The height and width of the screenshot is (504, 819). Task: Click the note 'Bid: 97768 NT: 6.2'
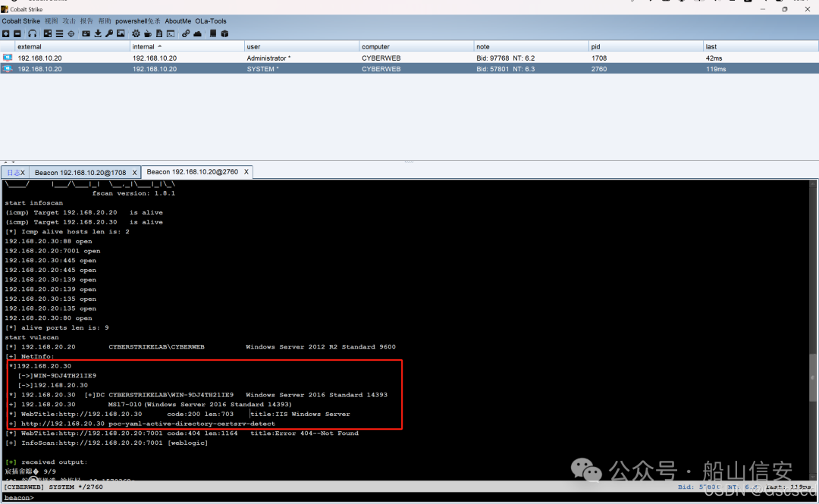tap(506, 58)
